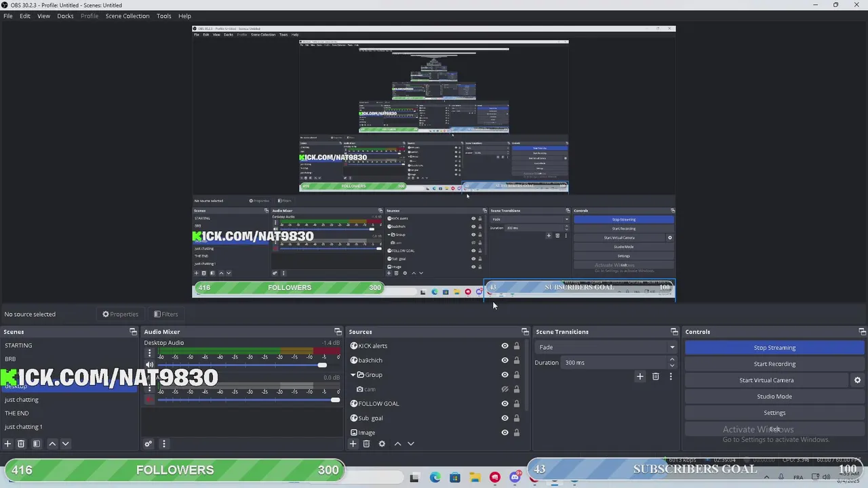Open the Tools menu
Viewport: 868px width, 488px height.
pos(164,16)
